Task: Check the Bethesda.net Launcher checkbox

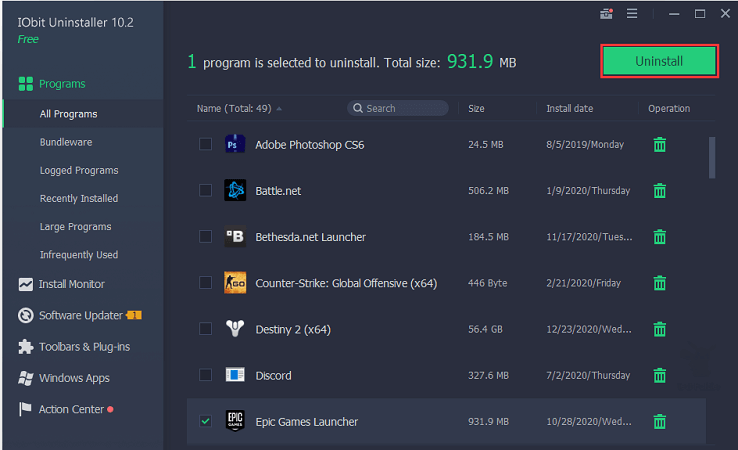Action: pos(205,236)
